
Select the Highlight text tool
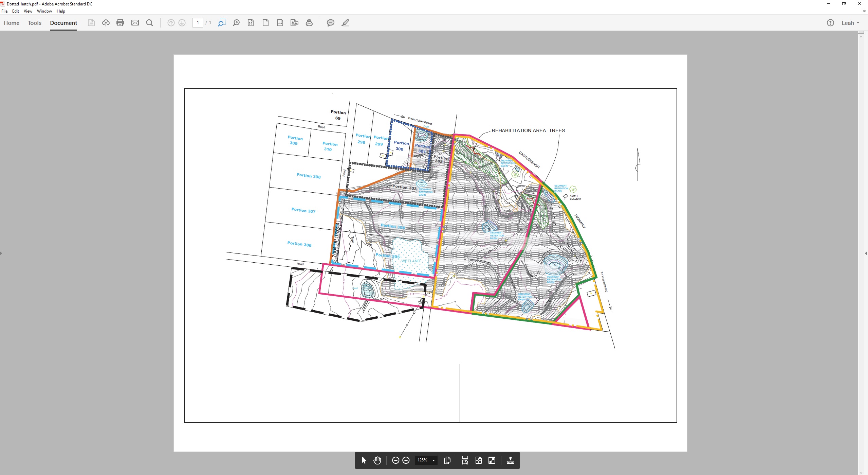pos(345,23)
